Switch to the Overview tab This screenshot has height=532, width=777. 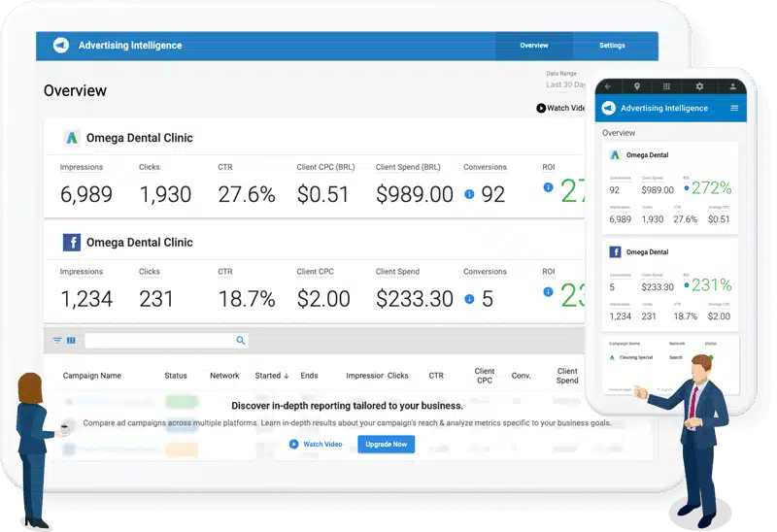pyautogui.click(x=533, y=46)
